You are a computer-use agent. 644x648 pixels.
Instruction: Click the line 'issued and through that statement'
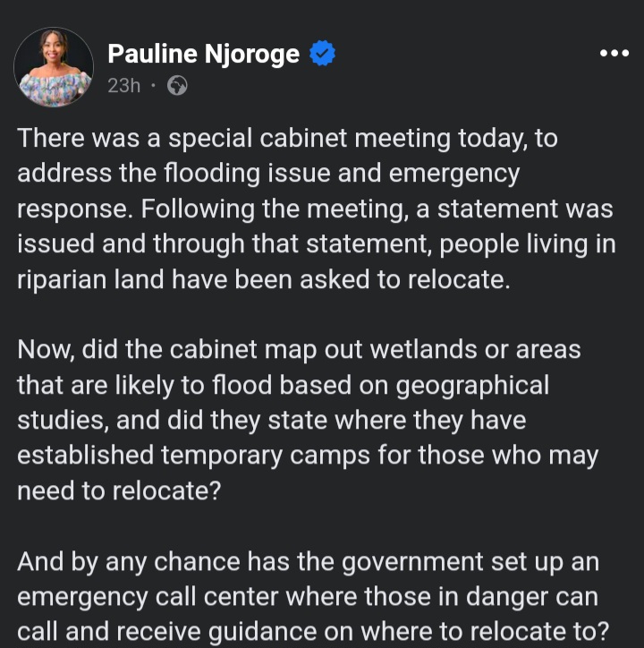[x=317, y=244]
